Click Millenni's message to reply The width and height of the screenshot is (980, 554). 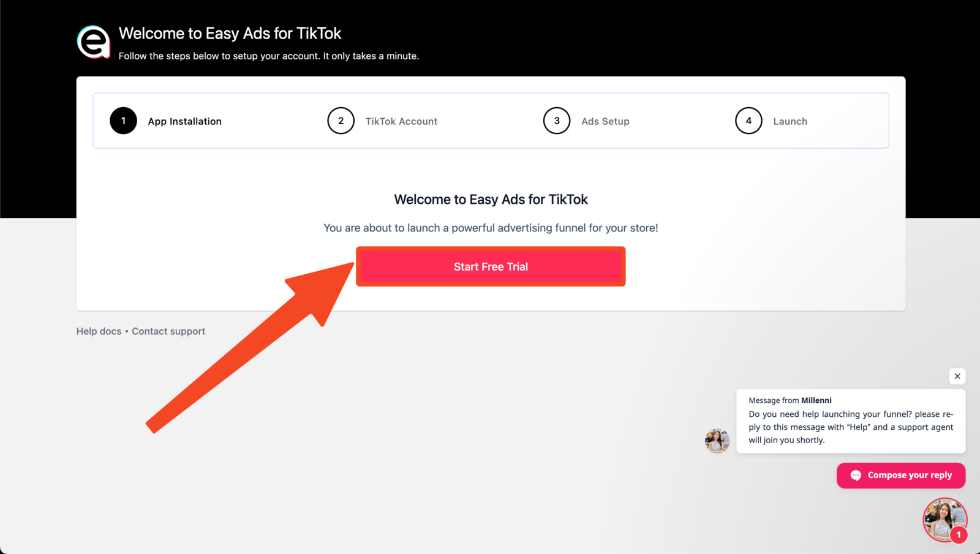click(850, 421)
